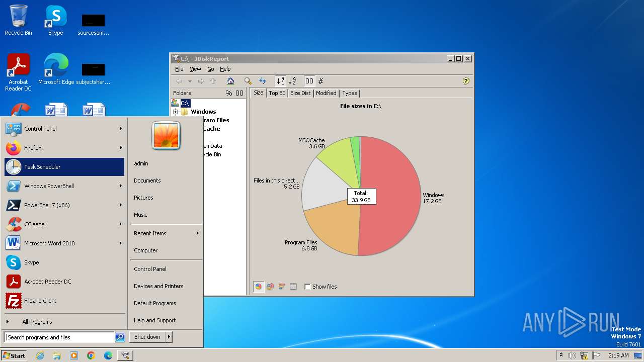Open Devices and Printers from Start menu

tap(158, 286)
